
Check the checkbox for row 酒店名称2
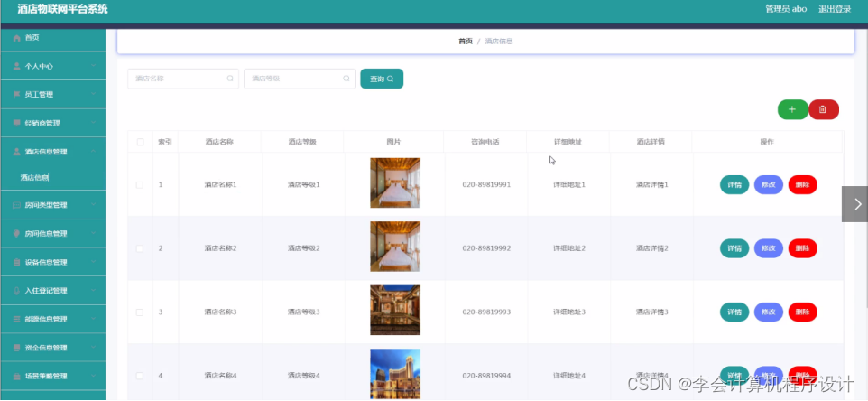[x=140, y=248]
